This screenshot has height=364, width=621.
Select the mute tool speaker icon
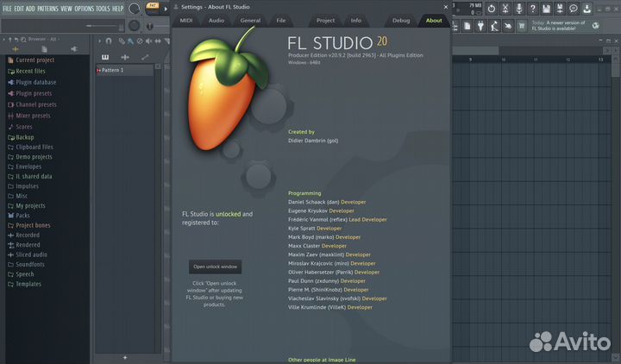(148, 41)
